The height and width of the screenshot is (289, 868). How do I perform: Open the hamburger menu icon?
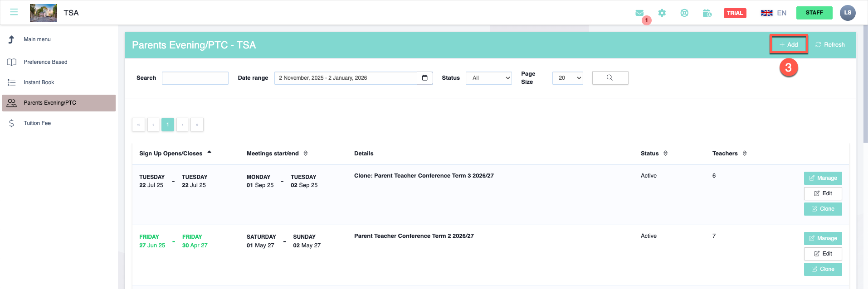[14, 12]
